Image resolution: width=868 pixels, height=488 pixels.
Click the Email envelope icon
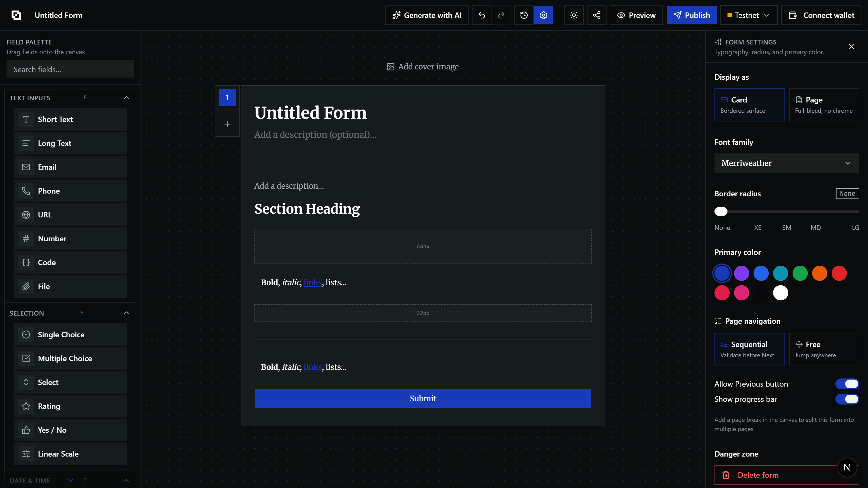[26, 167]
